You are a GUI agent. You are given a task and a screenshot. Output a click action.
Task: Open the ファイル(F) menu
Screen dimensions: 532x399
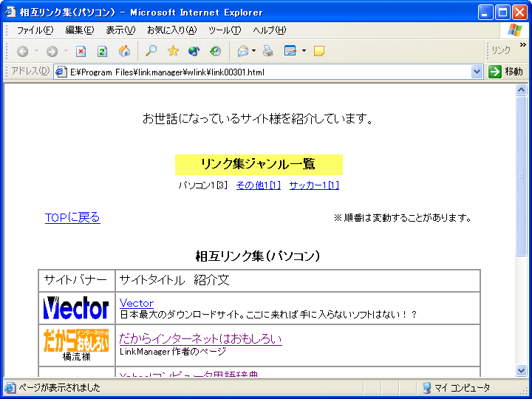(35, 30)
